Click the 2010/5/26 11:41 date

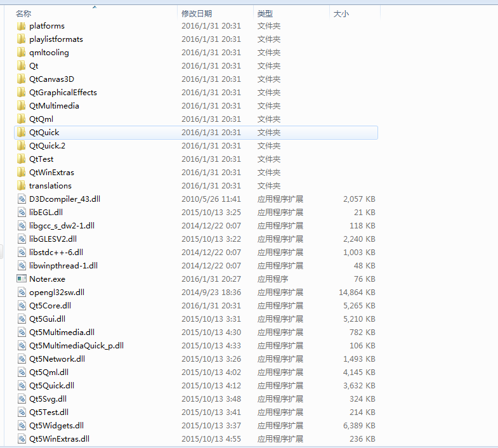click(211, 199)
